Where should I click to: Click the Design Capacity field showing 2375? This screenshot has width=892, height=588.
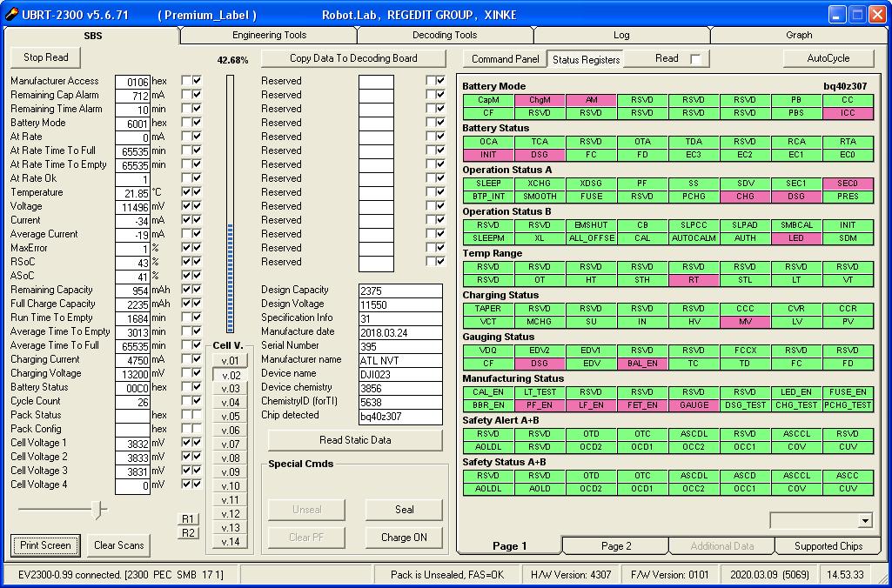(x=400, y=291)
